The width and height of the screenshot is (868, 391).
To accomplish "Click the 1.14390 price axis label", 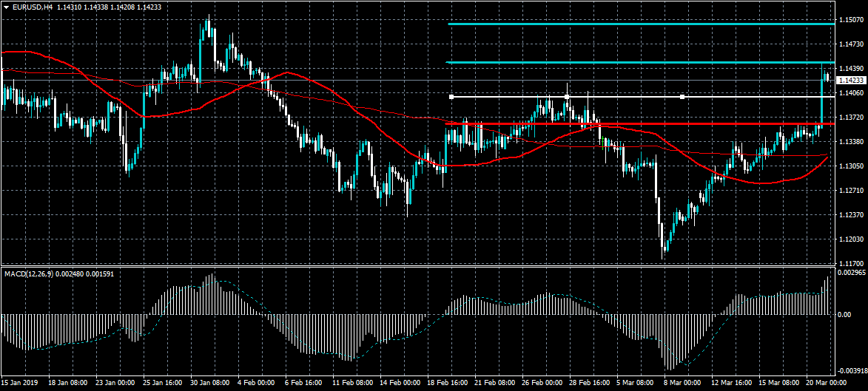I will [852, 69].
